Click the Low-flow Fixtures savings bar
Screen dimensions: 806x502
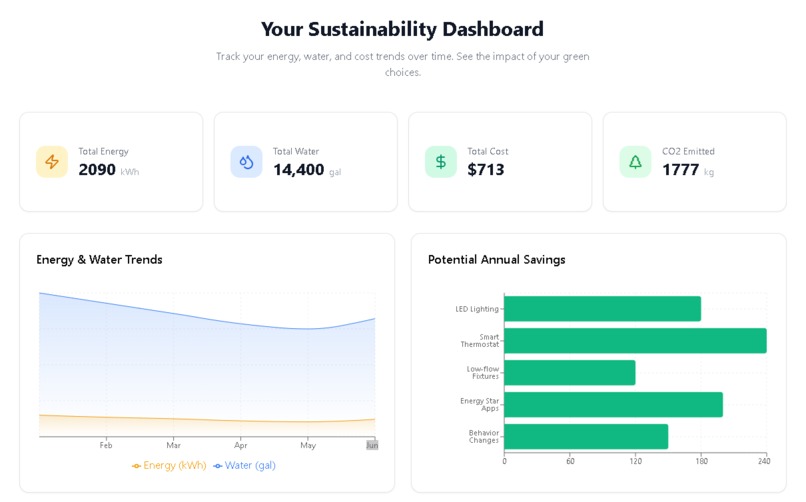click(x=570, y=373)
